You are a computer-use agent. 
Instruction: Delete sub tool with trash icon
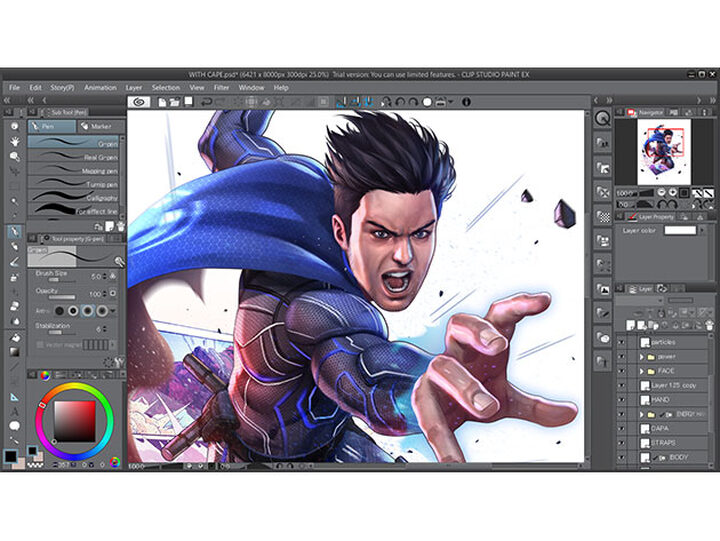pos(120,226)
